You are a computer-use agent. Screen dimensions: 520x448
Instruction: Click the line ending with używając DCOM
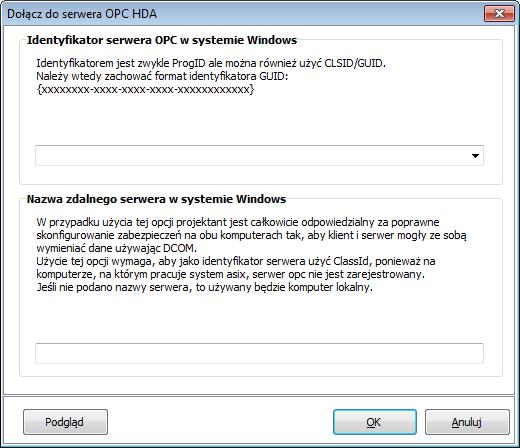[x=117, y=248]
